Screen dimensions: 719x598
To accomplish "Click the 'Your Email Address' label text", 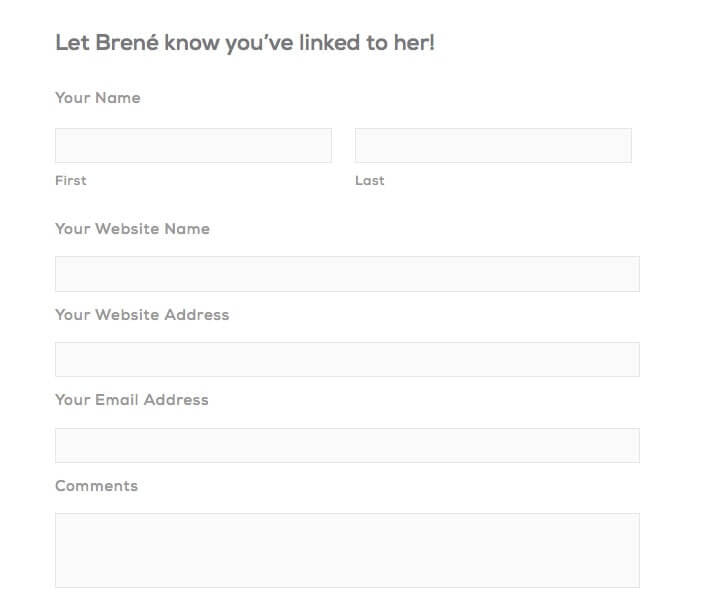I will [x=132, y=400].
